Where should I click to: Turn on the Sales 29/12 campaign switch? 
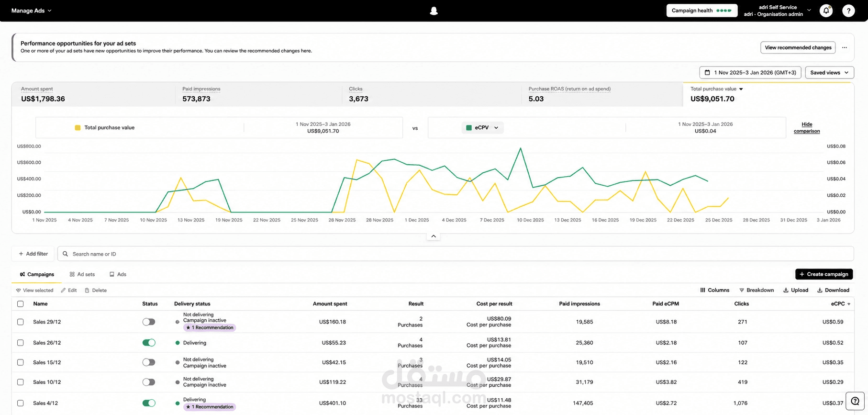tap(149, 322)
